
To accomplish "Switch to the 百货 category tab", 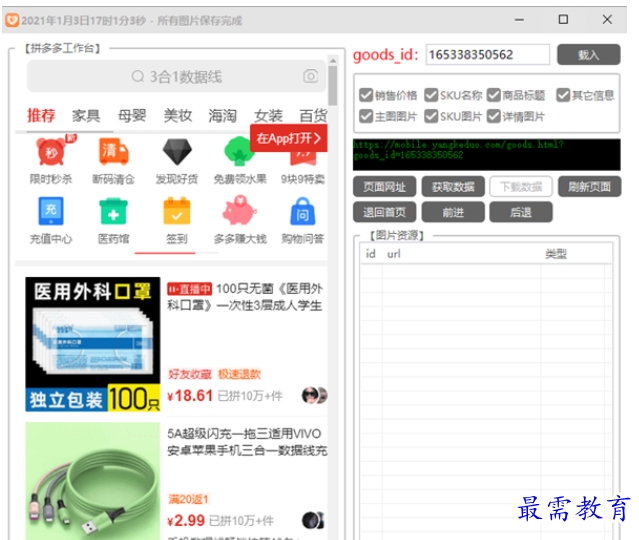I will pyautogui.click(x=313, y=116).
